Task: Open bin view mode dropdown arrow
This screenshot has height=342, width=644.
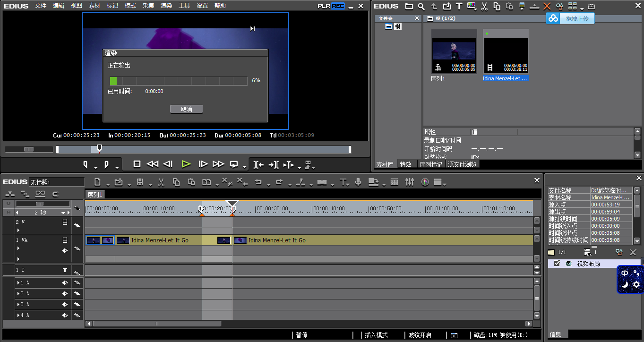Action: tap(582, 8)
